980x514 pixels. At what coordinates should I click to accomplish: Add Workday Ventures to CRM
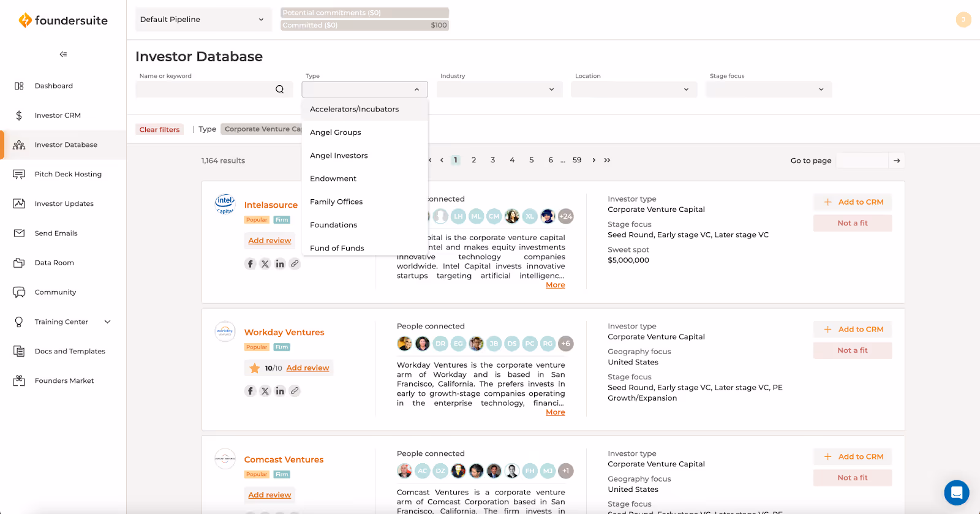point(853,330)
